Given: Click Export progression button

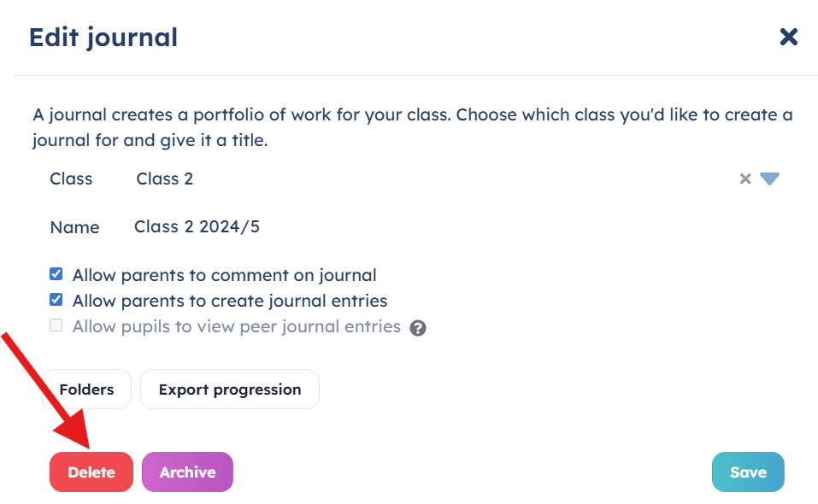Looking at the screenshot, I should (230, 390).
